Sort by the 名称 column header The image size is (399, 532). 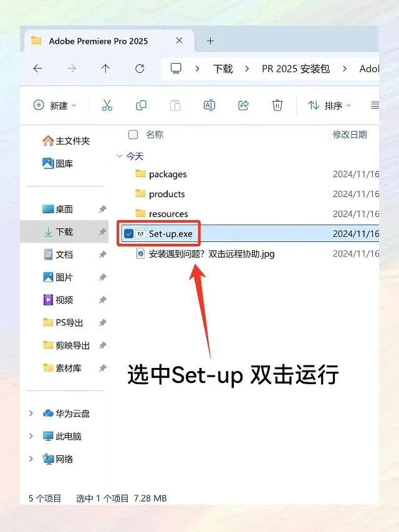click(x=155, y=135)
